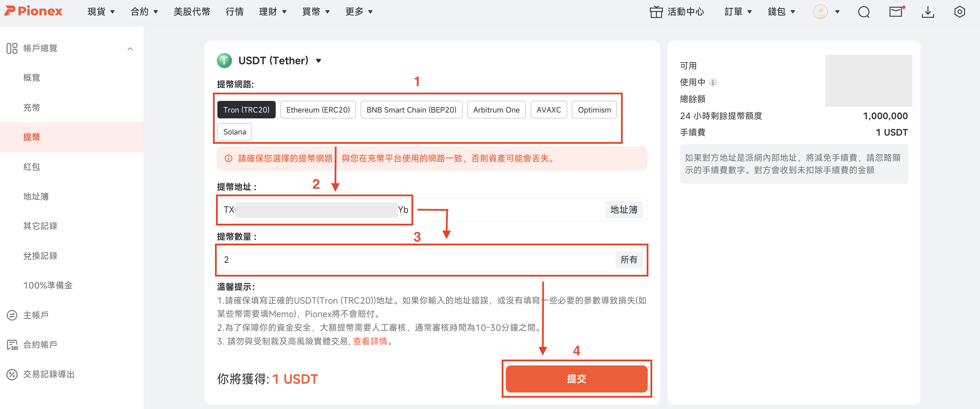Select Arbitrum One network
Screen dimensions: 980x409
[496, 110]
